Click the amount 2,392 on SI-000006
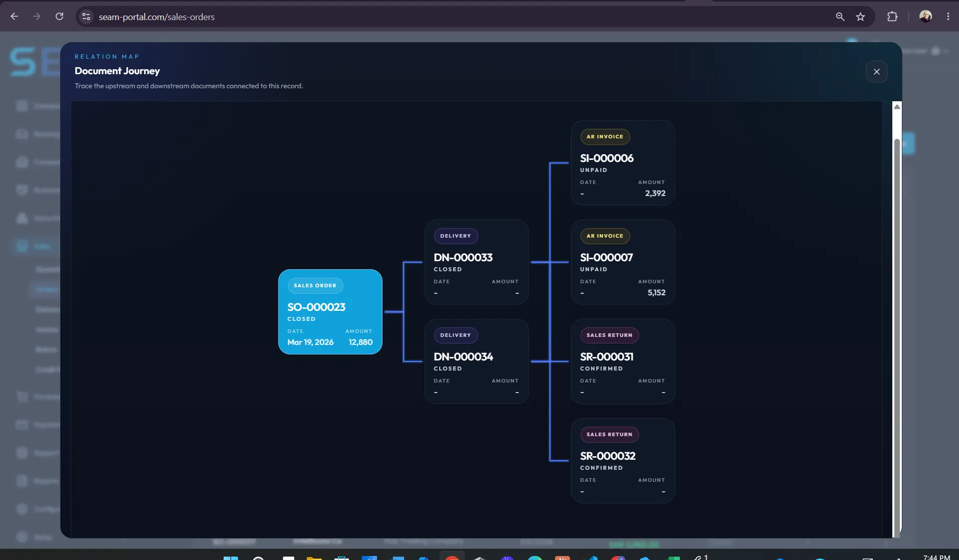The image size is (959, 560). tap(655, 194)
